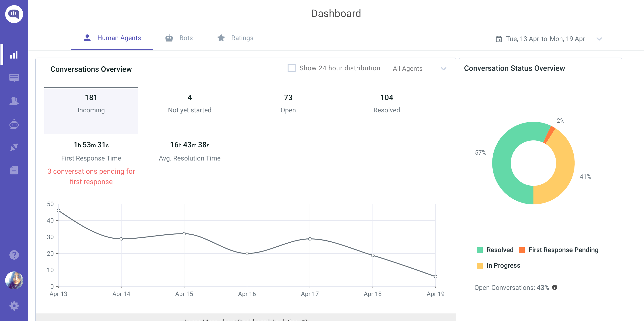Open the help question mark icon
Screen dimensions: 644x321
click(x=14, y=255)
